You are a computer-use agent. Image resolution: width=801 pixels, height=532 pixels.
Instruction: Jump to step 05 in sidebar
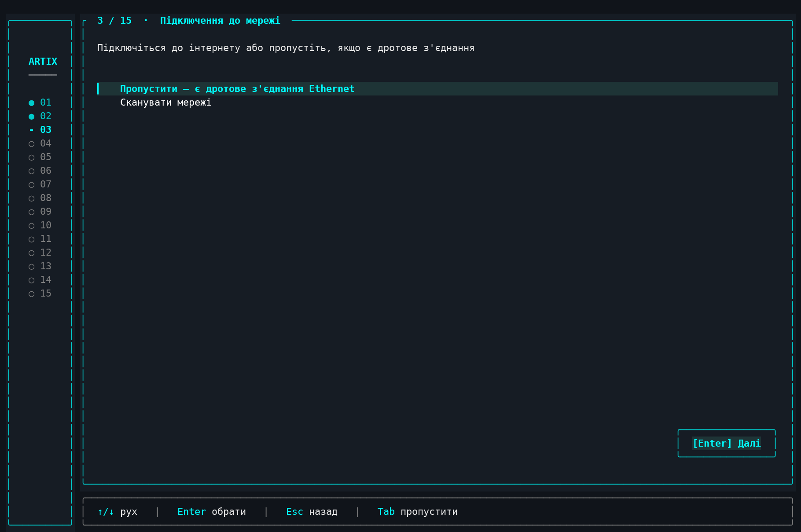tap(40, 157)
